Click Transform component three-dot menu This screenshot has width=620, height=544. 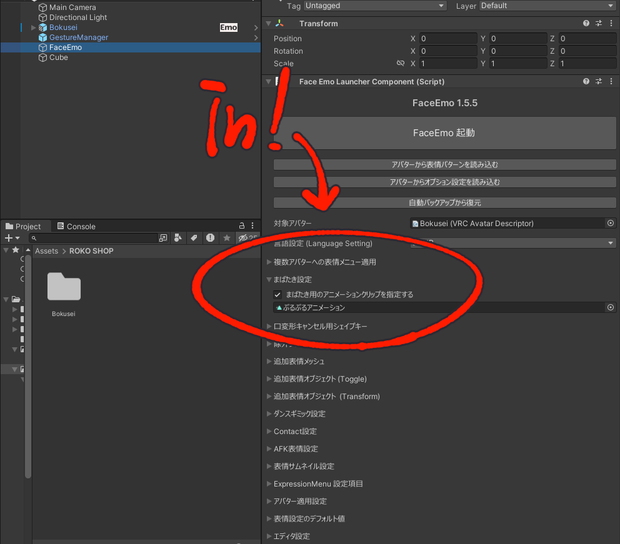point(611,23)
